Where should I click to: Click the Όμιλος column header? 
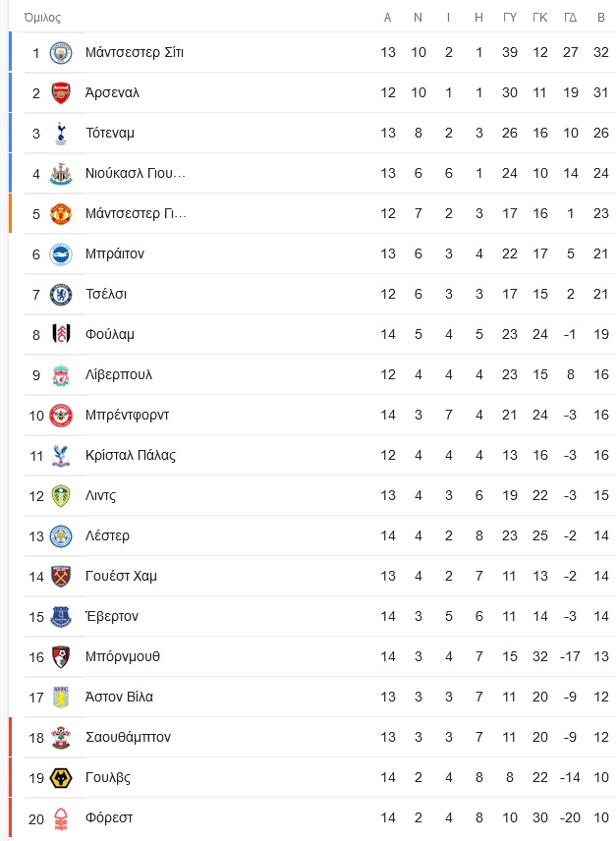(x=42, y=18)
